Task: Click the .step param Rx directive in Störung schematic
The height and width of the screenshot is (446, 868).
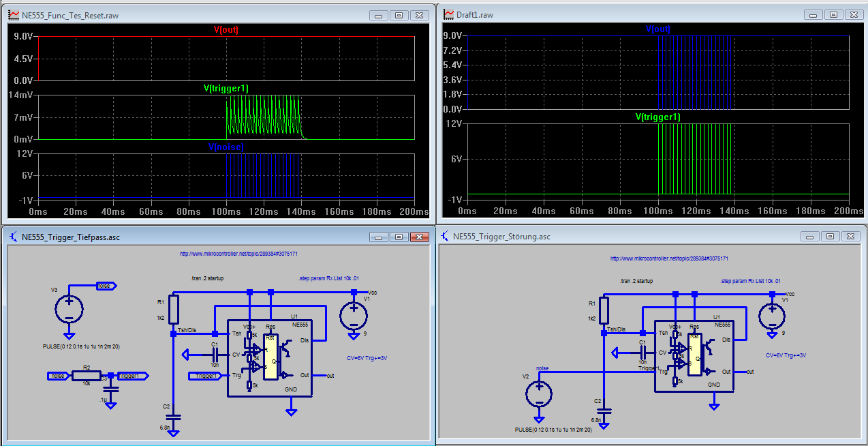Action: point(750,281)
